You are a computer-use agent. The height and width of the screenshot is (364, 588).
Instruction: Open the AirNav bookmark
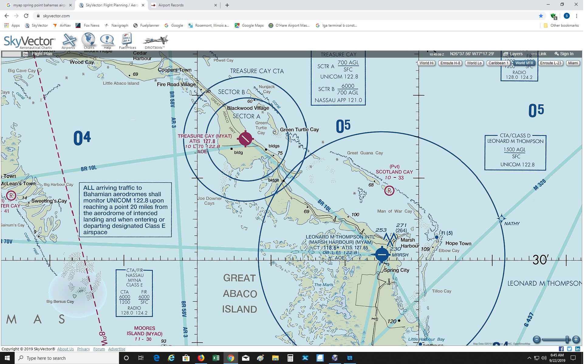click(62, 25)
